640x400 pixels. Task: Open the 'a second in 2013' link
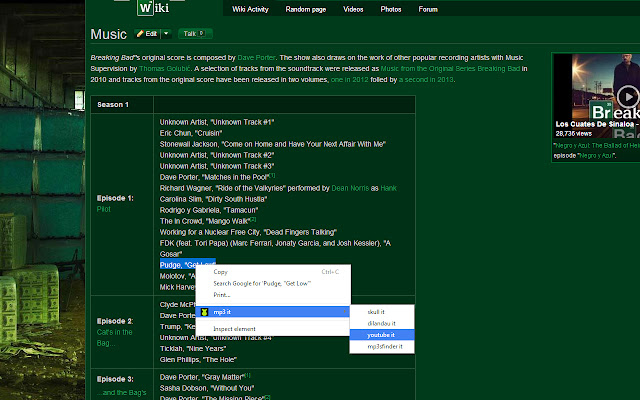(426, 80)
